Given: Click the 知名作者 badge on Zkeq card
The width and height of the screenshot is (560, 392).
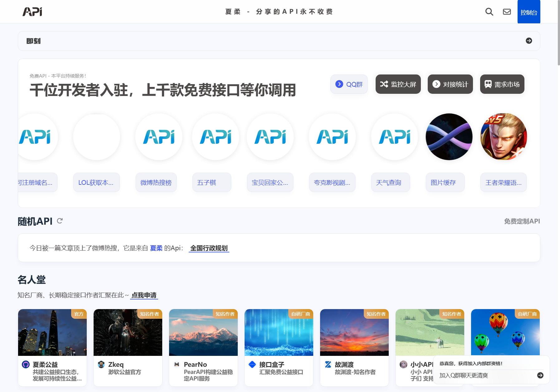Looking at the screenshot, I should (x=150, y=314).
